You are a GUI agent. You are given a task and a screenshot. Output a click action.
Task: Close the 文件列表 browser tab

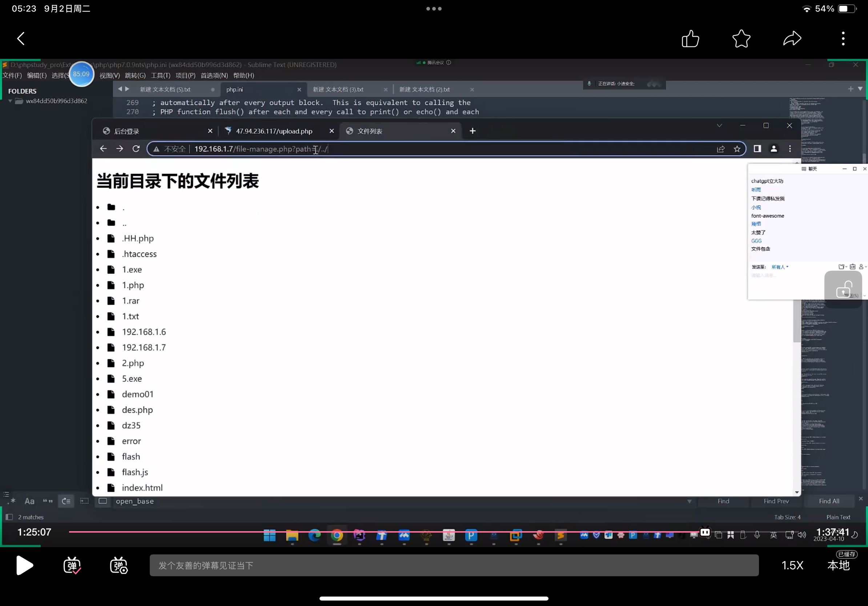[453, 131]
